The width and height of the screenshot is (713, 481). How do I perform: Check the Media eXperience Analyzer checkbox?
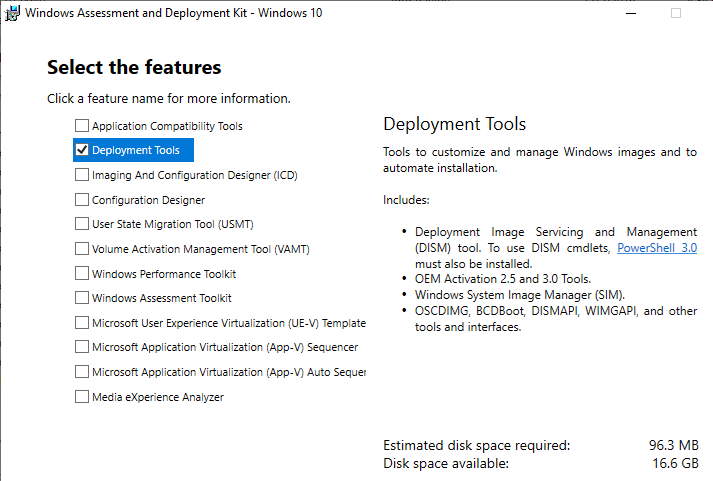82,396
